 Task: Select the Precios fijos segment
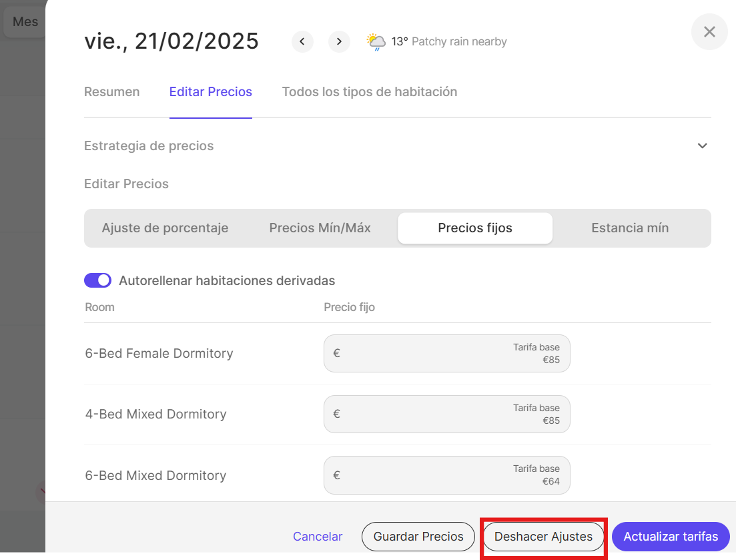(x=474, y=228)
